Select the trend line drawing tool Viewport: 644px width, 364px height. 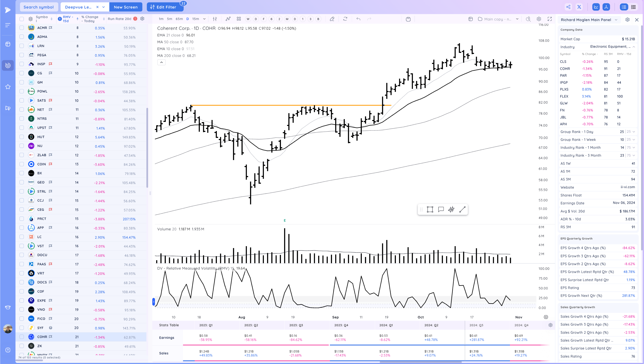pyautogui.click(x=462, y=210)
